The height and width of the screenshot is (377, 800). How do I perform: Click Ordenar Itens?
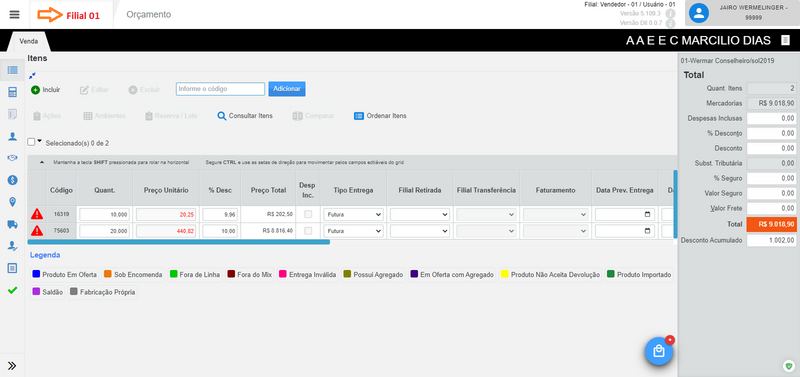pyautogui.click(x=380, y=116)
